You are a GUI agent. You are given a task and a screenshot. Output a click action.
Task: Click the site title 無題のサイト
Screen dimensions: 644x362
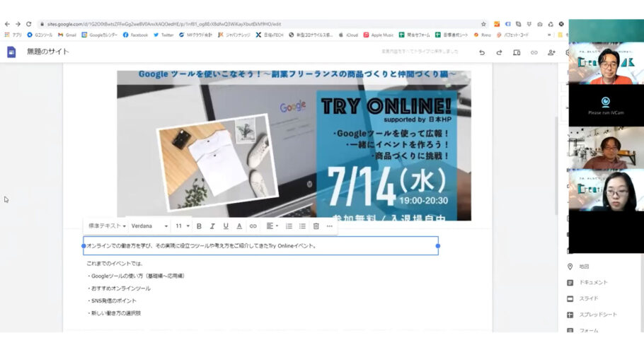(48, 52)
